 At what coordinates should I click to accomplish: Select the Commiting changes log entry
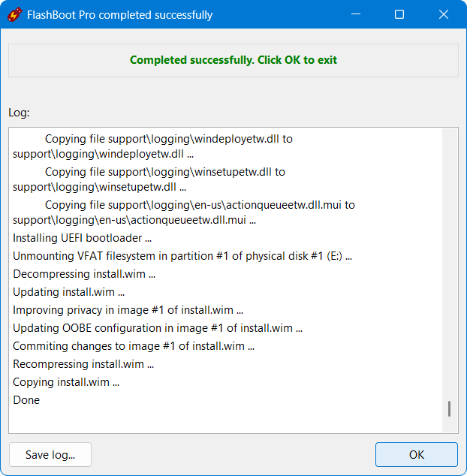(133, 346)
